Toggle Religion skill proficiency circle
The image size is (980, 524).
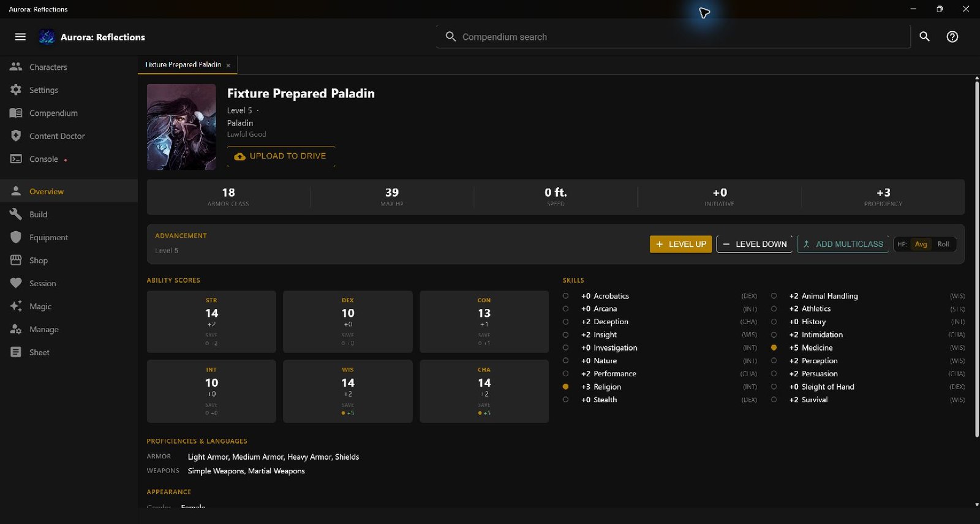565,387
